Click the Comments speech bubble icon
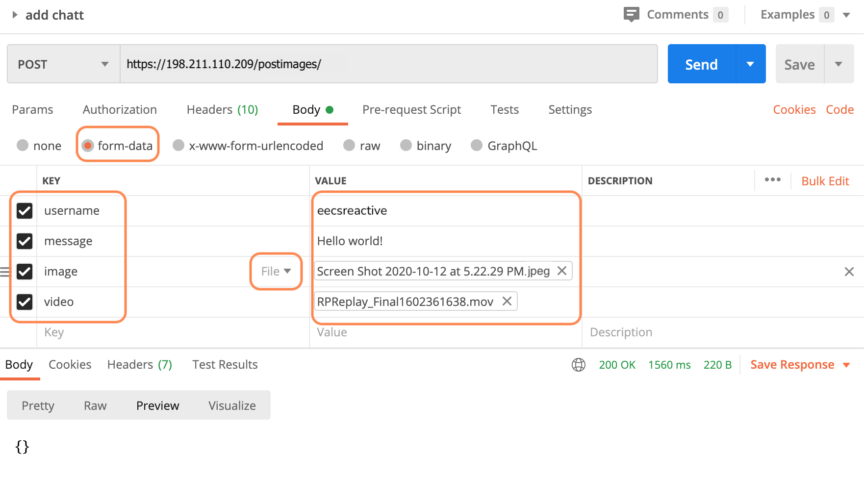This screenshot has width=864, height=504. point(631,14)
